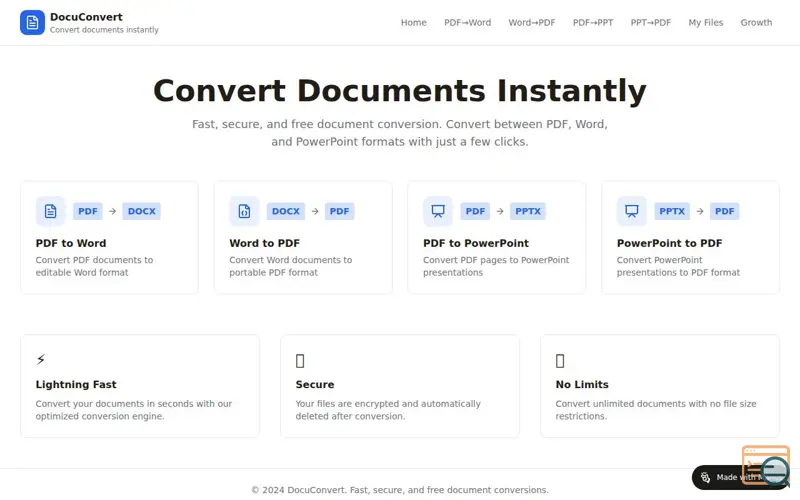Click the PDF badge in PDF to PowerPoint card

[x=475, y=211]
